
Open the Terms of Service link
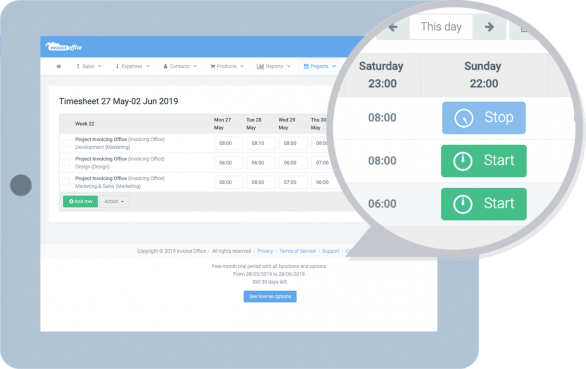[297, 251]
